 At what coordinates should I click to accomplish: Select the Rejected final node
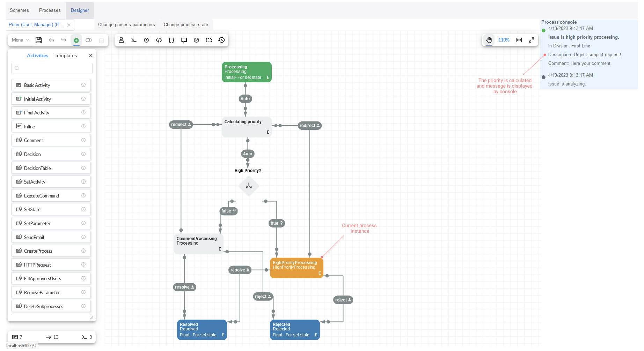coord(295,330)
